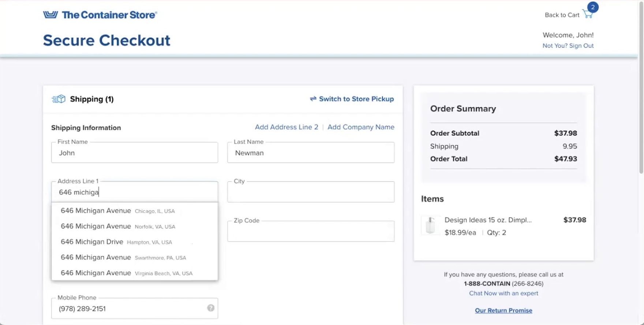Open Our Return Promise link

pyautogui.click(x=503, y=310)
